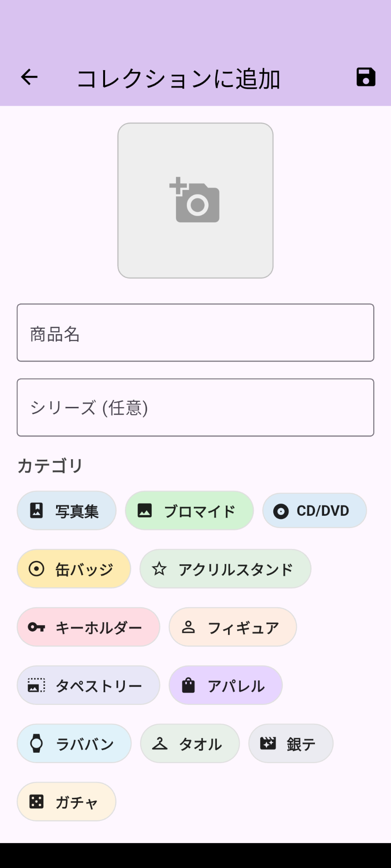This screenshot has width=391, height=868.
Task: Click the star icon on アクリルスタンド
Action: [159, 569]
